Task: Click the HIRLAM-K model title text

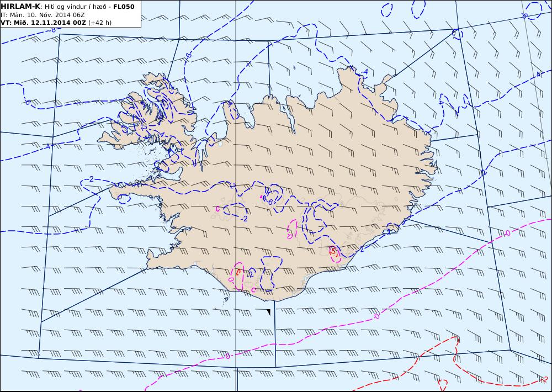Action: [x=21, y=6]
